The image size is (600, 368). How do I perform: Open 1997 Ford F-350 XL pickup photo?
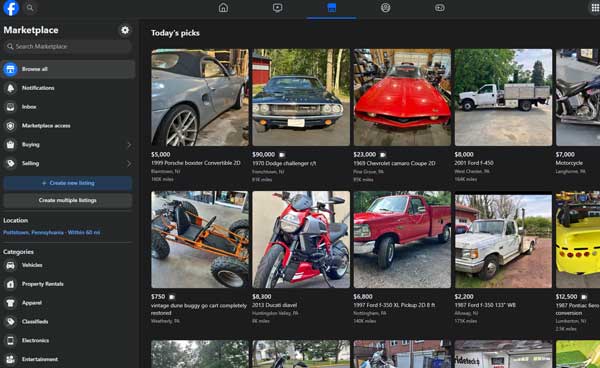coord(402,239)
